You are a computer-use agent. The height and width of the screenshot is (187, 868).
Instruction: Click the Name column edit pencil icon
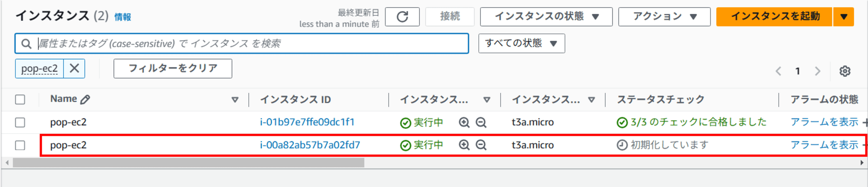[x=85, y=99]
